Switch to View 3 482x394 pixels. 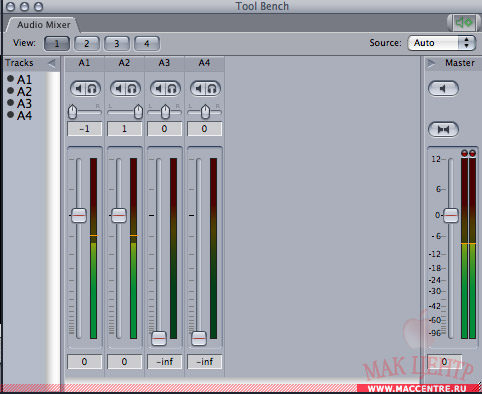tap(117, 43)
